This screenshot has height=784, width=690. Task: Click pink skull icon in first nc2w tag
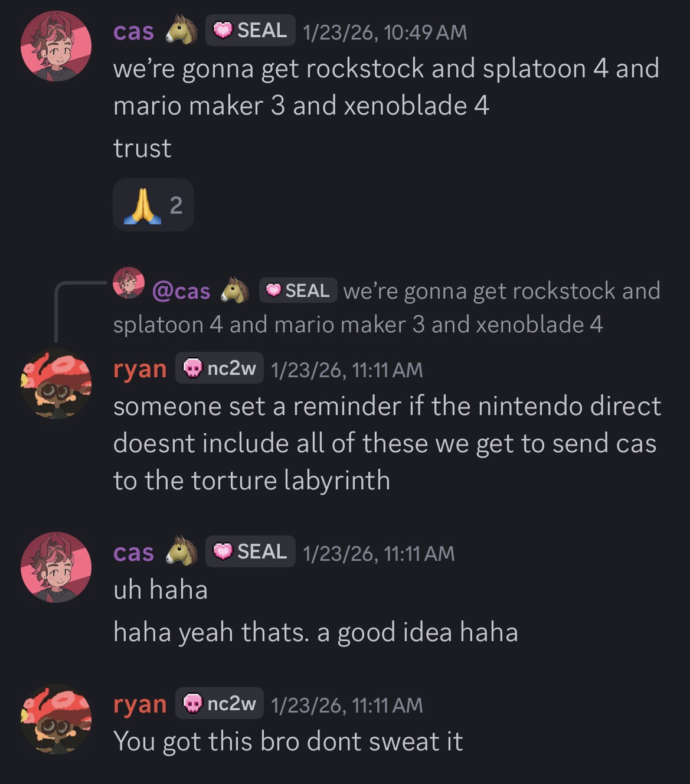click(193, 369)
